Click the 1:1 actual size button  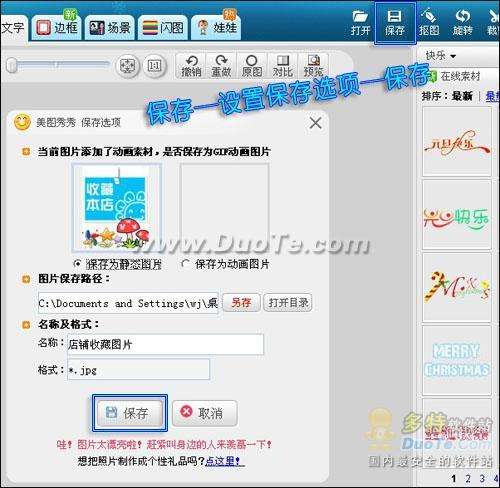154,65
